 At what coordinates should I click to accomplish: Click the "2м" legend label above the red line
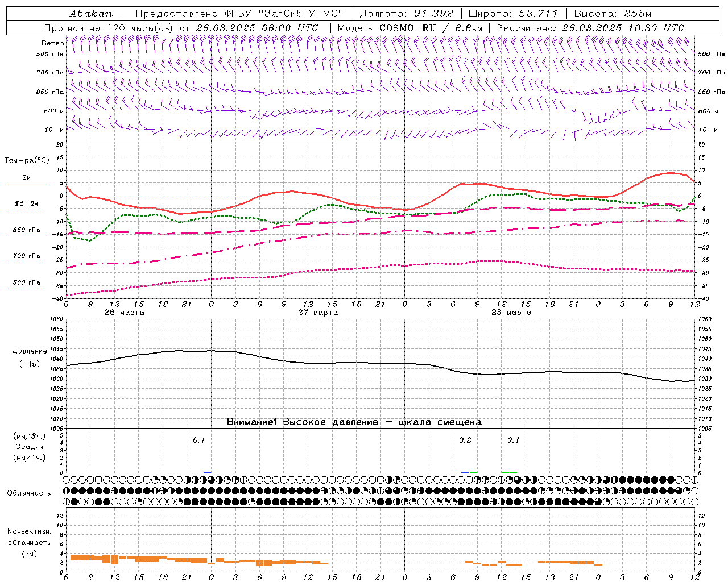pos(27,177)
